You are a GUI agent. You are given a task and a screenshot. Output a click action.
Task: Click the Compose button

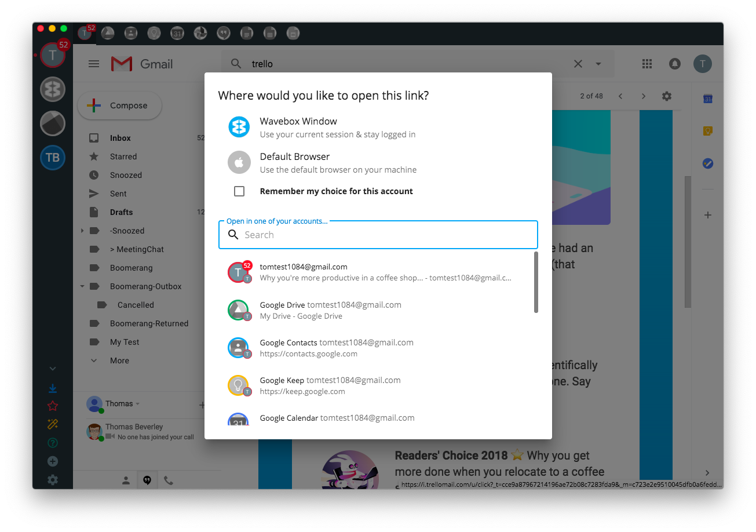click(119, 105)
